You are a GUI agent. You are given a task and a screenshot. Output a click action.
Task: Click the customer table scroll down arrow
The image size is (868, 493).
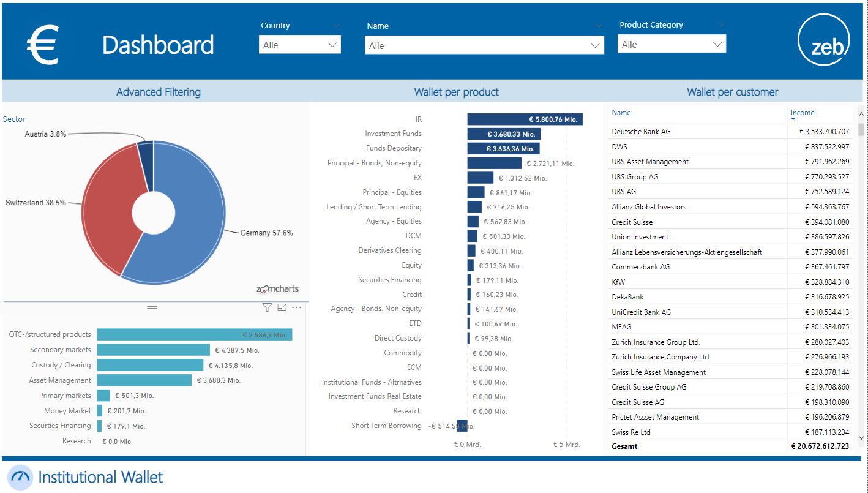(x=861, y=438)
